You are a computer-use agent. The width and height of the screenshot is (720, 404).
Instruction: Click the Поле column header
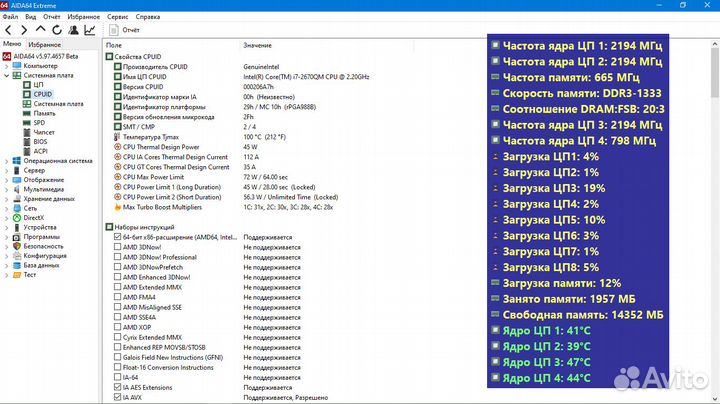coord(114,45)
